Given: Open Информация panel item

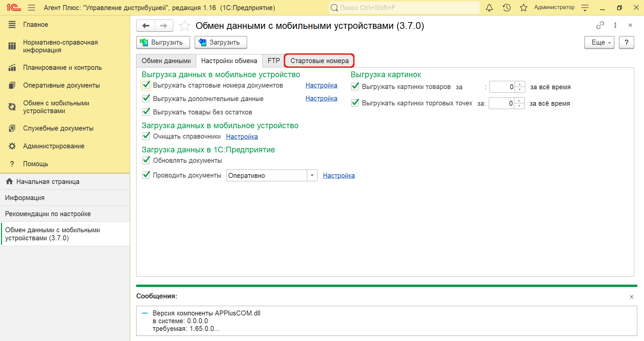Looking at the screenshot, I should pos(65,198).
